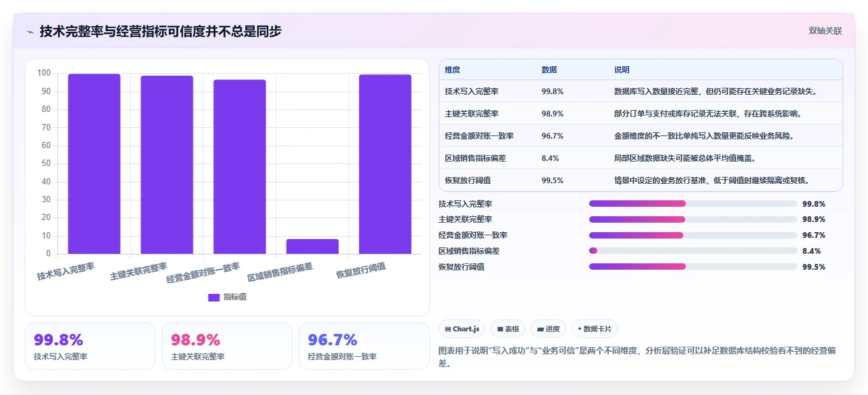Click the 恢复放行阈值 bar in chart
Image resolution: width=868 pixels, height=395 pixels.
click(385, 164)
